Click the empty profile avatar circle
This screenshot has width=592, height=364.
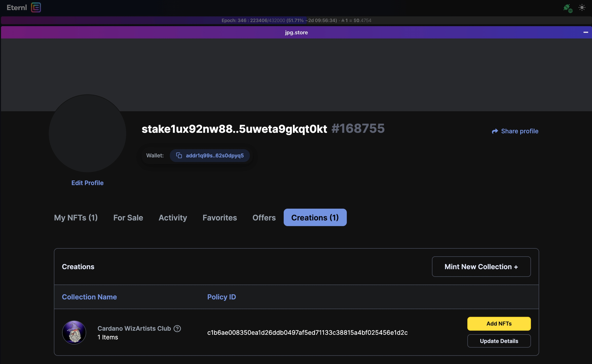87,133
